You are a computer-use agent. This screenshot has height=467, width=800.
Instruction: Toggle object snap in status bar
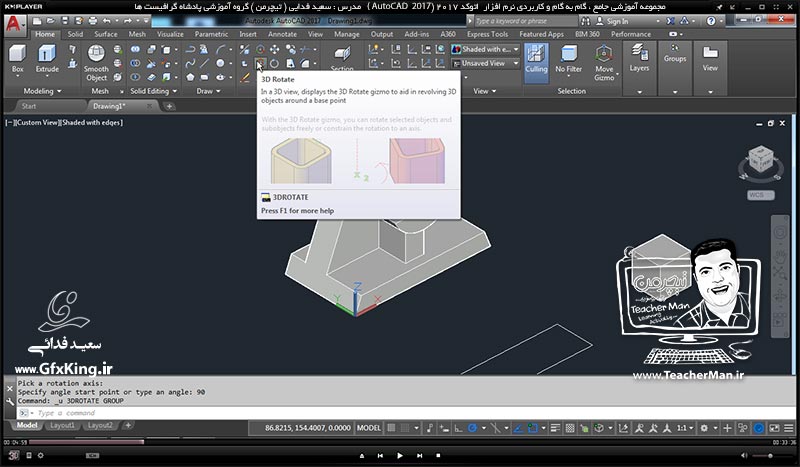(533, 428)
